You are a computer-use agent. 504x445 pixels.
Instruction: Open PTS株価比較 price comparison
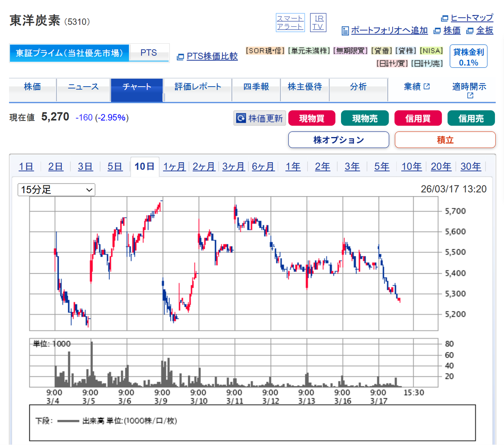coord(211,56)
